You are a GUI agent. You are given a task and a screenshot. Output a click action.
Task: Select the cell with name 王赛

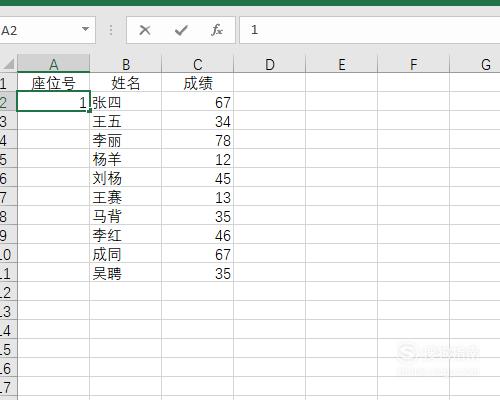pyautogui.click(x=126, y=196)
